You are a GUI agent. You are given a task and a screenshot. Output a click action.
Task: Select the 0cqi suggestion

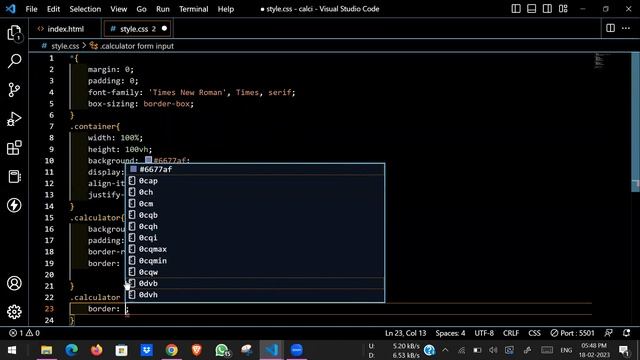[255, 238]
